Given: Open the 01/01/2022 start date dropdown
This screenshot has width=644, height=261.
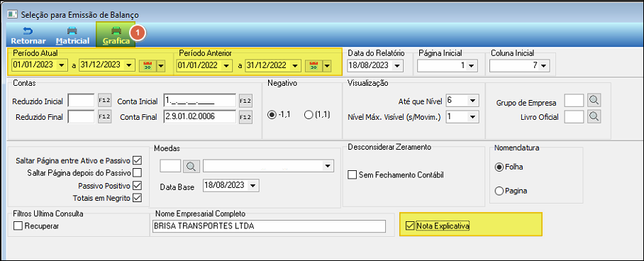Looking at the screenshot, I should 227,65.
